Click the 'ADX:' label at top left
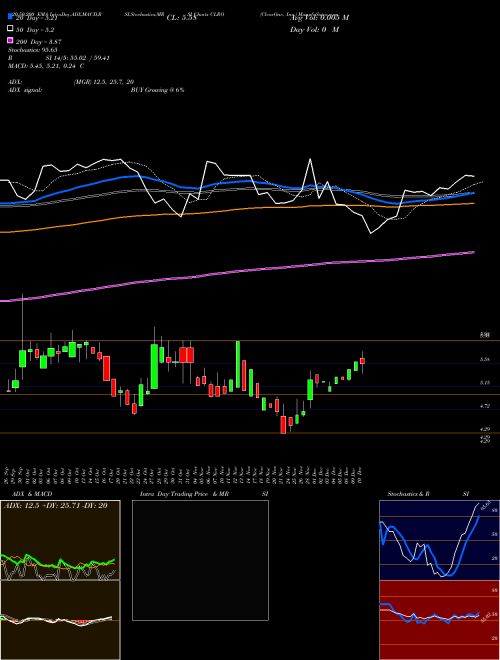 (x=15, y=82)
